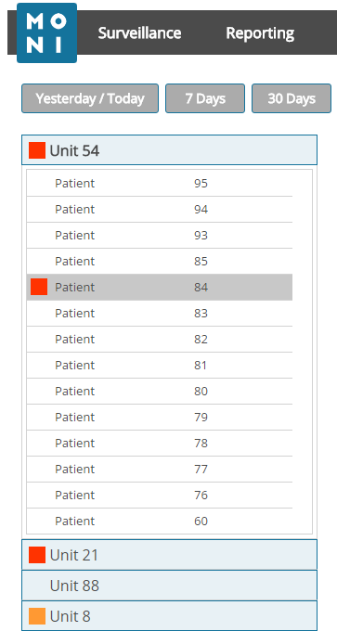Click the red alert square beside Unit 21
Image resolution: width=337 pixels, height=644 pixels.
[37, 555]
